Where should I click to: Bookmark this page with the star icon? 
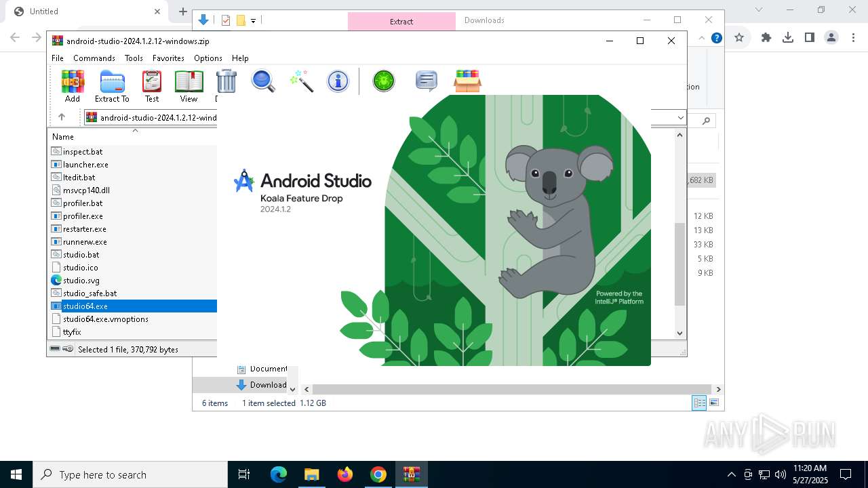coord(739,38)
